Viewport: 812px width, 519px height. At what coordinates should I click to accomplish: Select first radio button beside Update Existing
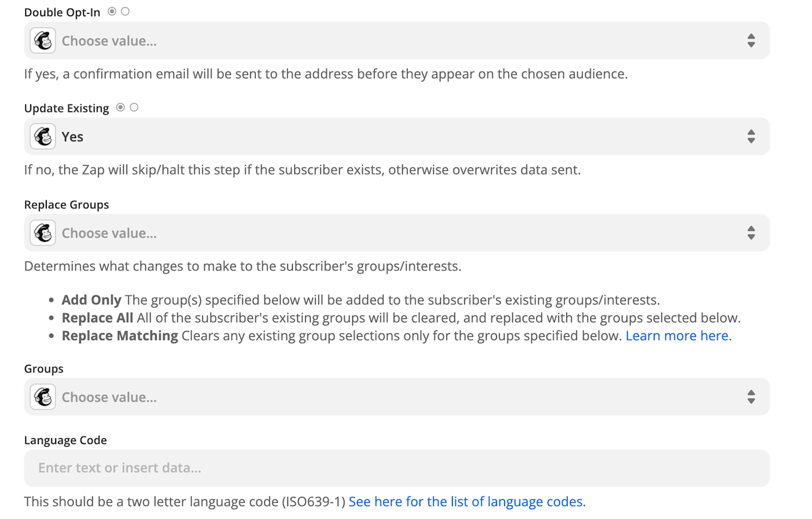(121, 107)
